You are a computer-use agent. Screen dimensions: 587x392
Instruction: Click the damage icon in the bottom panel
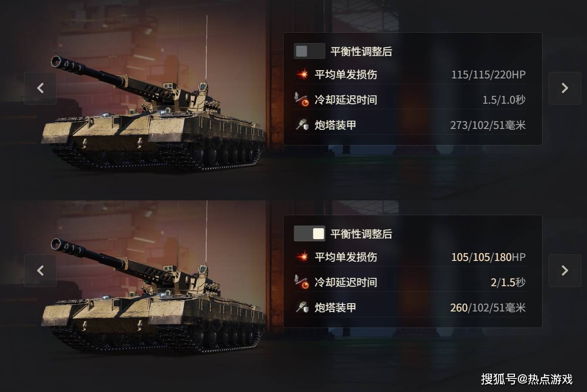pos(302,257)
